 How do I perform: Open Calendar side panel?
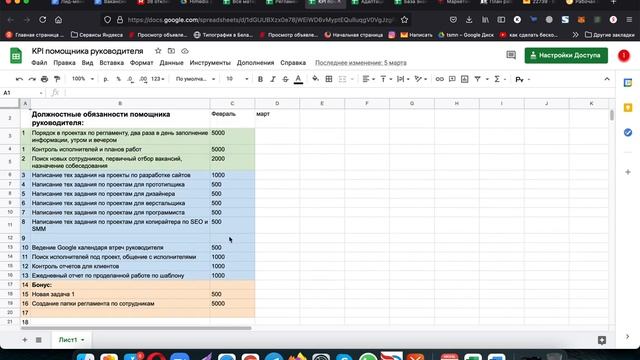pyautogui.click(x=628, y=83)
